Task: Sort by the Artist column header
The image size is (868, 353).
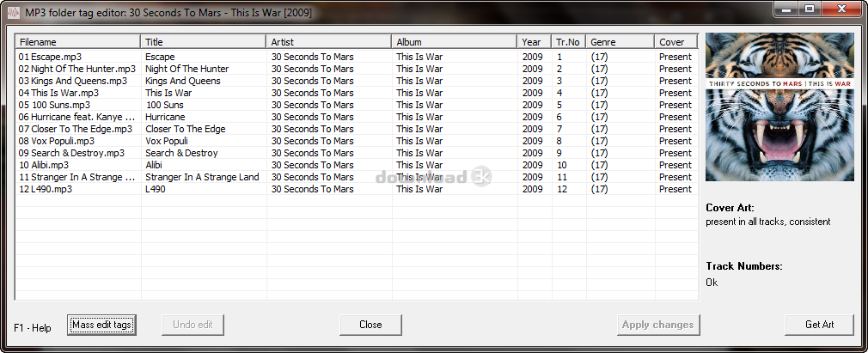Action: point(329,42)
